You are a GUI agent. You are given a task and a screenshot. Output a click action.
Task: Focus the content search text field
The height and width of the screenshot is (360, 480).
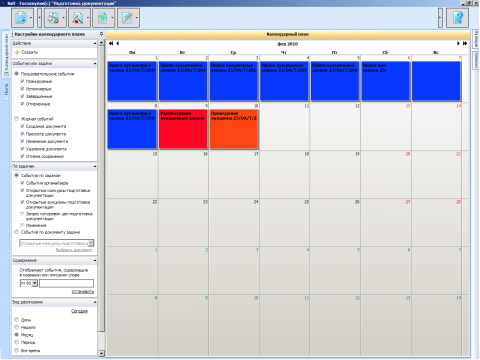66,283
